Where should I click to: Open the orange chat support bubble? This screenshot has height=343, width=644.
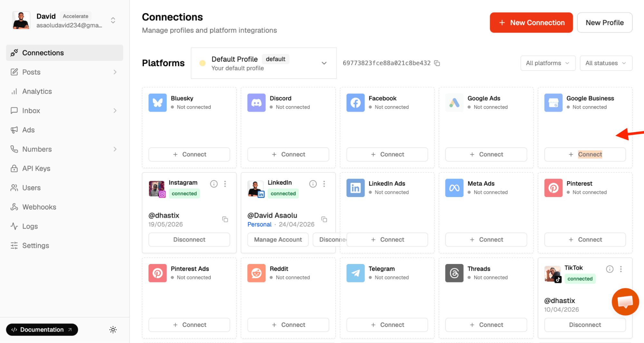coord(625,302)
